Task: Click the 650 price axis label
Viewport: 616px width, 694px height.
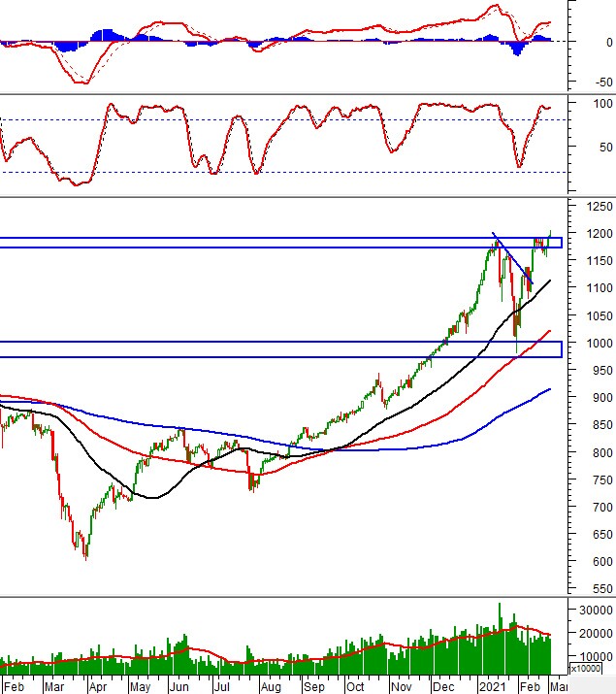Action: 602,535
